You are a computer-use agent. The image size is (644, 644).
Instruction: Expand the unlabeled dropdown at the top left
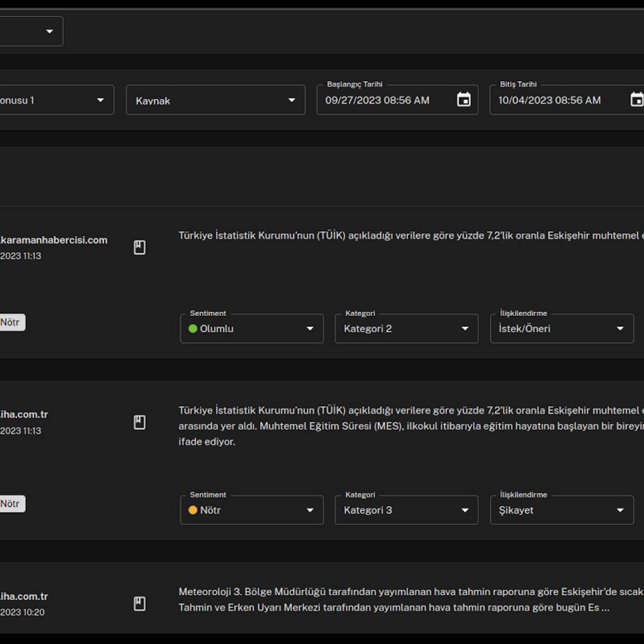(31, 31)
